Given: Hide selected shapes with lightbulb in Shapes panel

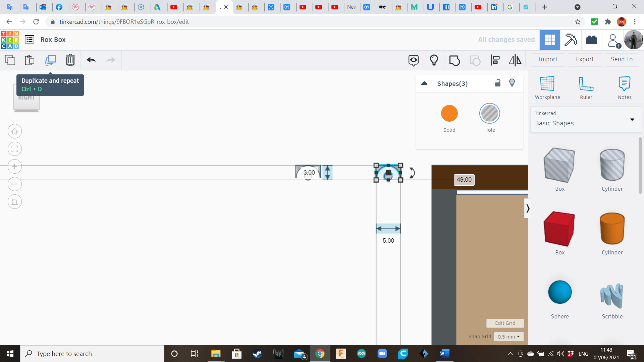Looking at the screenshot, I should (x=512, y=83).
